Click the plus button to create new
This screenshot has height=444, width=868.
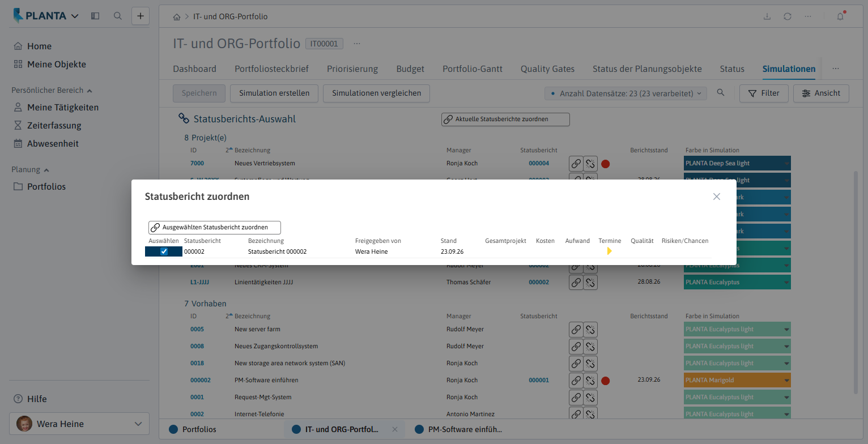pyautogui.click(x=141, y=16)
